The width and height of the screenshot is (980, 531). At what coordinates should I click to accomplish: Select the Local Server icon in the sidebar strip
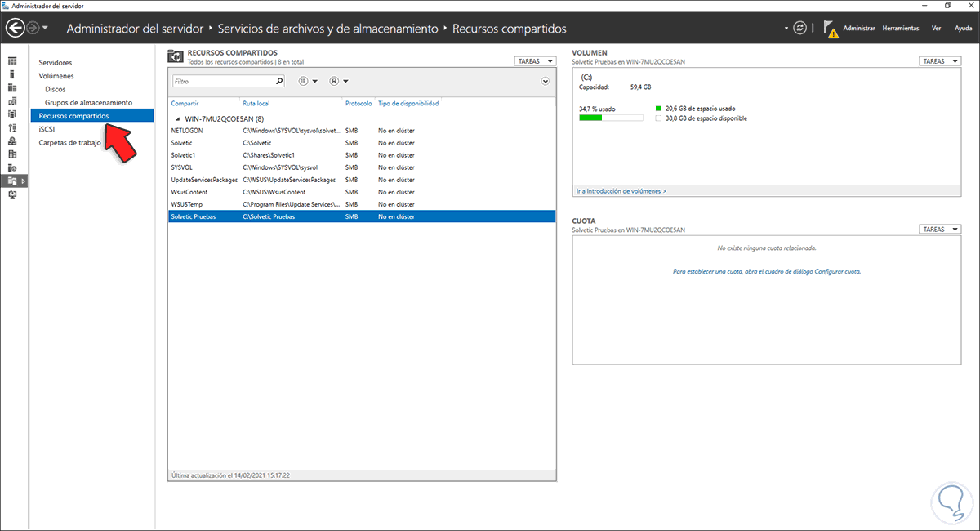[11, 73]
